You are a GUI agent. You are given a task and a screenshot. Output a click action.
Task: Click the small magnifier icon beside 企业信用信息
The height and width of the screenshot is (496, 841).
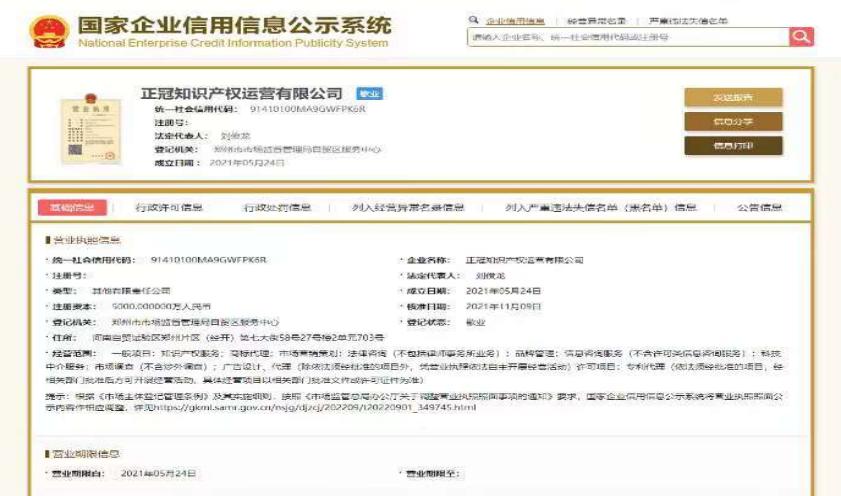(x=473, y=20)
